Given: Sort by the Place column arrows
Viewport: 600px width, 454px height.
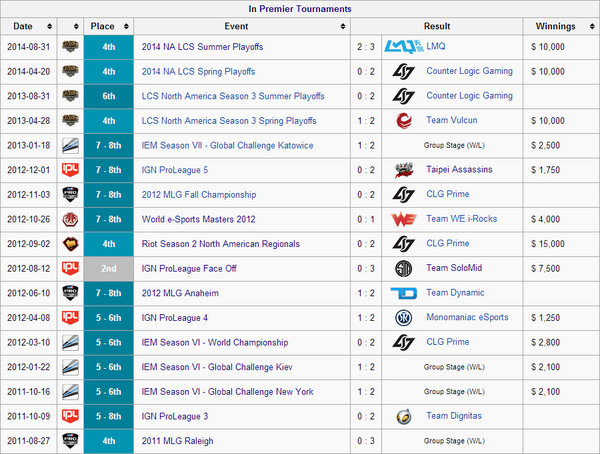Looking at the screenshot, I should point(126,26).
